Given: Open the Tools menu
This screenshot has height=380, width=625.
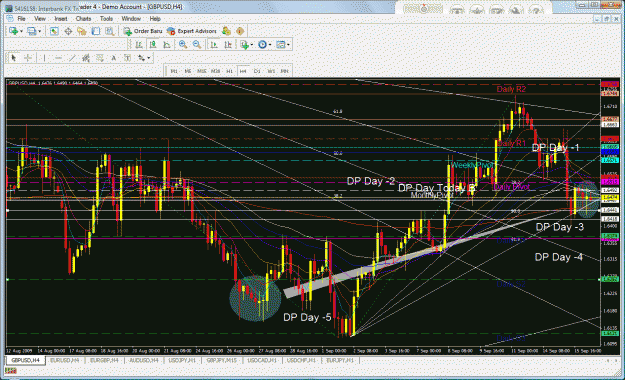Looking at the screenshot, I should point(106,19).
